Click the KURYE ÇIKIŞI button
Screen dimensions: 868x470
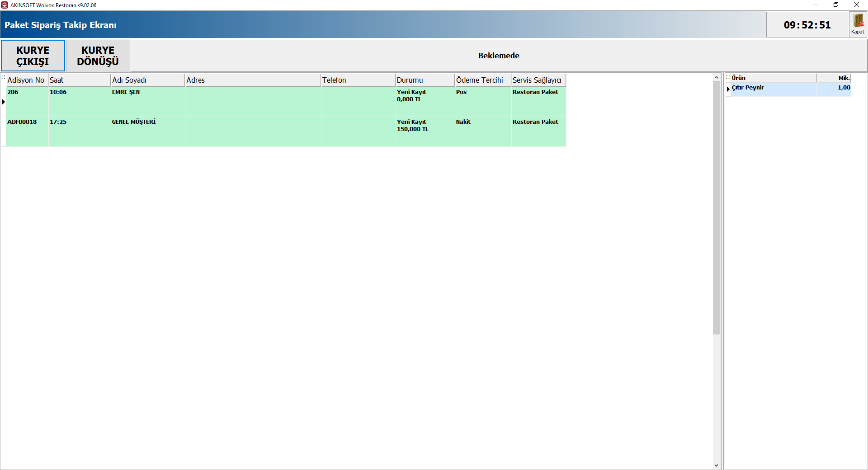33,56
